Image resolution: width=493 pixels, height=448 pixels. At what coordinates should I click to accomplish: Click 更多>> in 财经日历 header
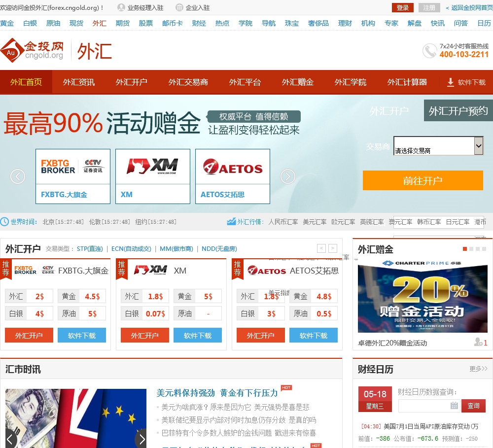[478, 369]
